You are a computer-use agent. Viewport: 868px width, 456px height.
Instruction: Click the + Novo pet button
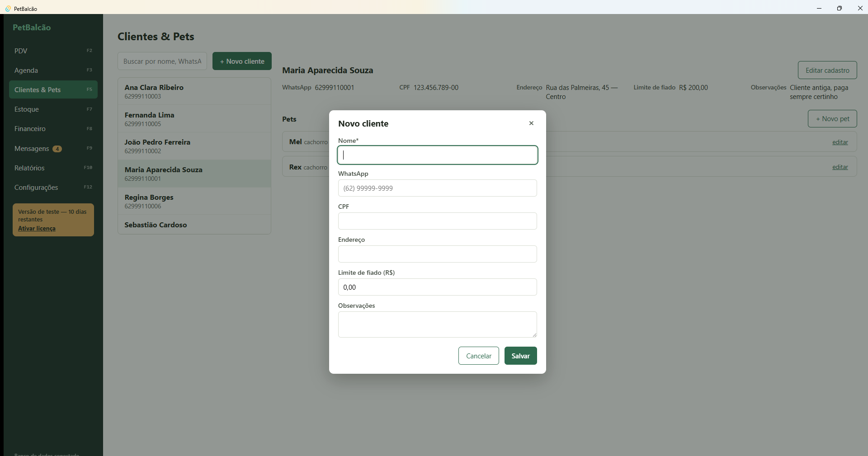832,118
